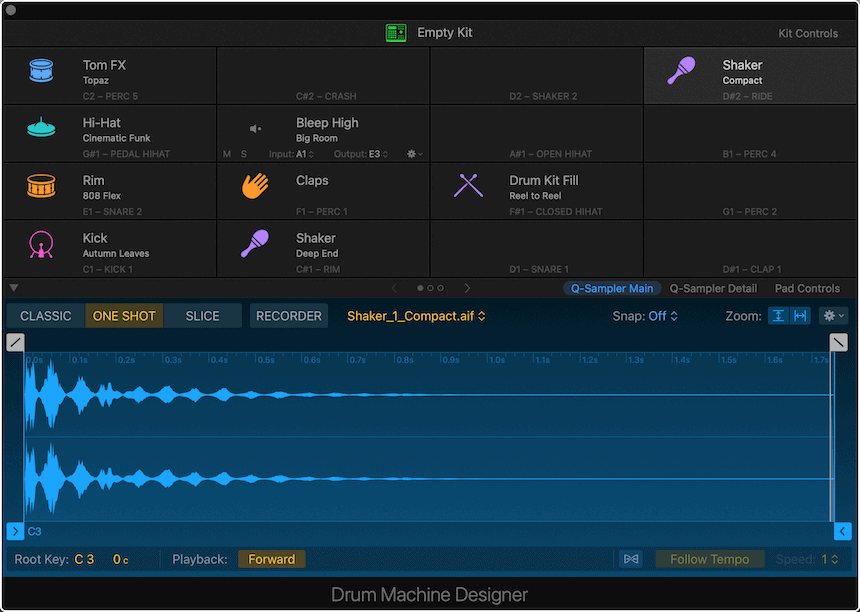Click the Hi-Hat cymbal pad icon
860x612 pixels.
point(41,128)
